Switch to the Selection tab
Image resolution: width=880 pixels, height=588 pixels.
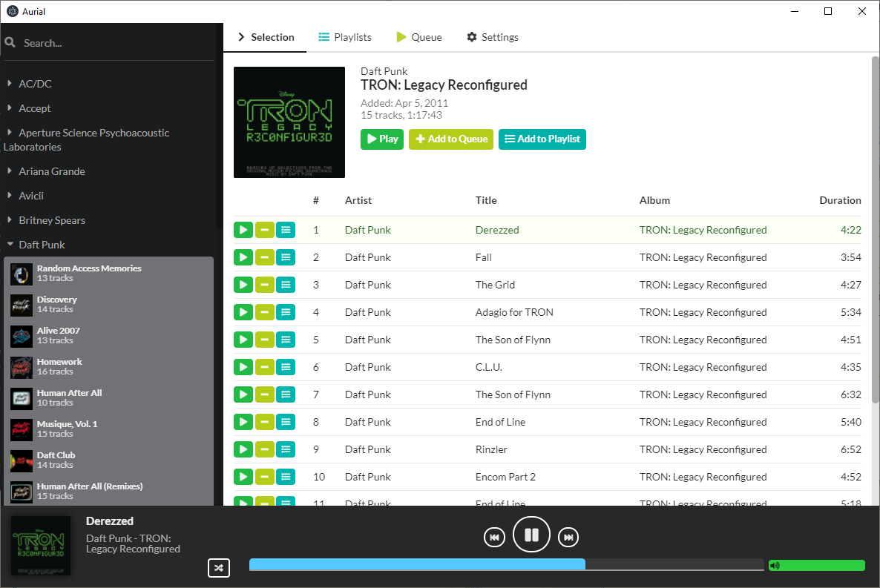click(266, 37)
